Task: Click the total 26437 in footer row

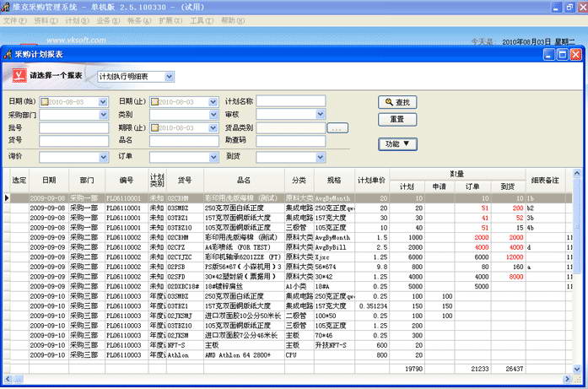Action: [514, 369]
